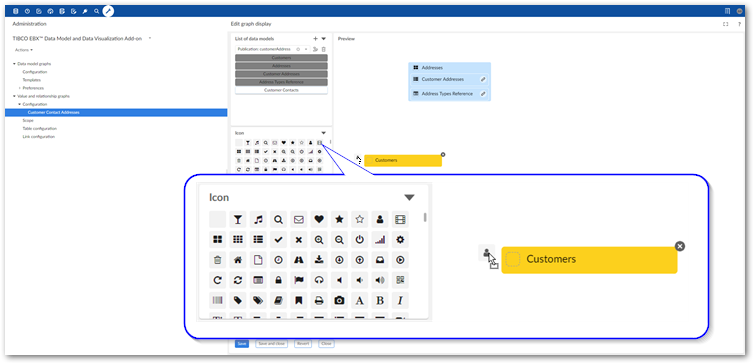
Task: Choose the film strip icon in enlarged palette
Action: [400, 219]
